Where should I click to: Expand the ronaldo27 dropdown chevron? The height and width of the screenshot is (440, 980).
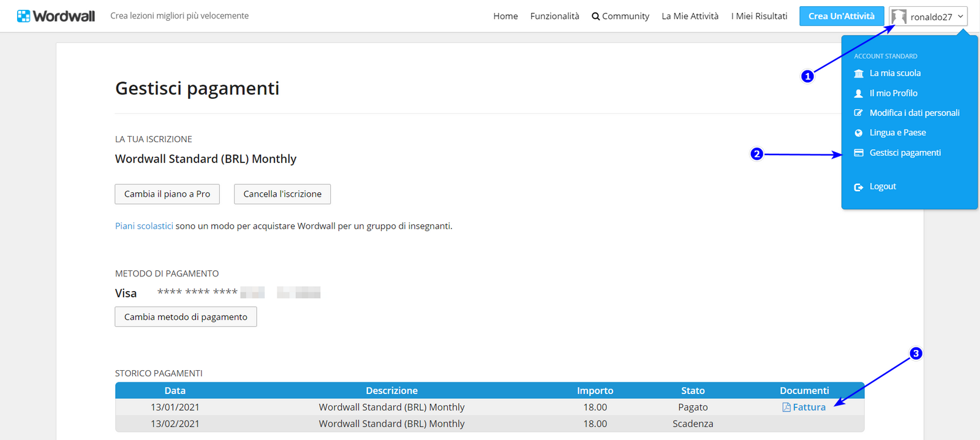tap(960, 17)
